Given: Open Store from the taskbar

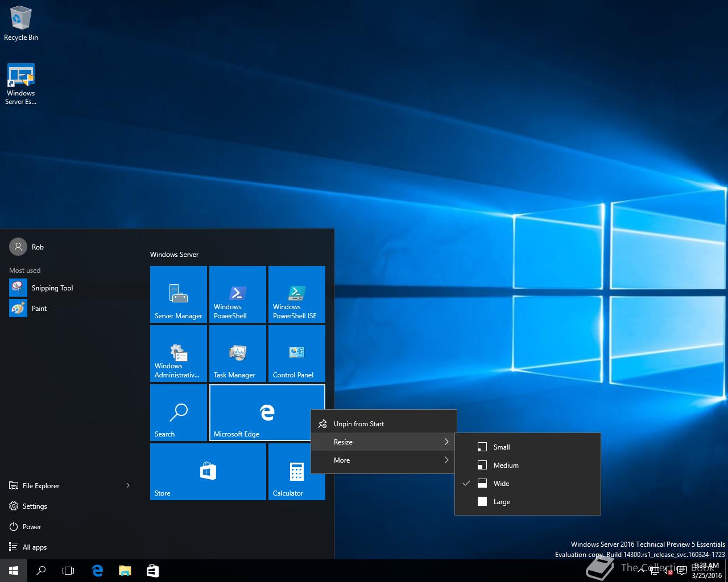Looking at the screenshot, I should (152, 571).
